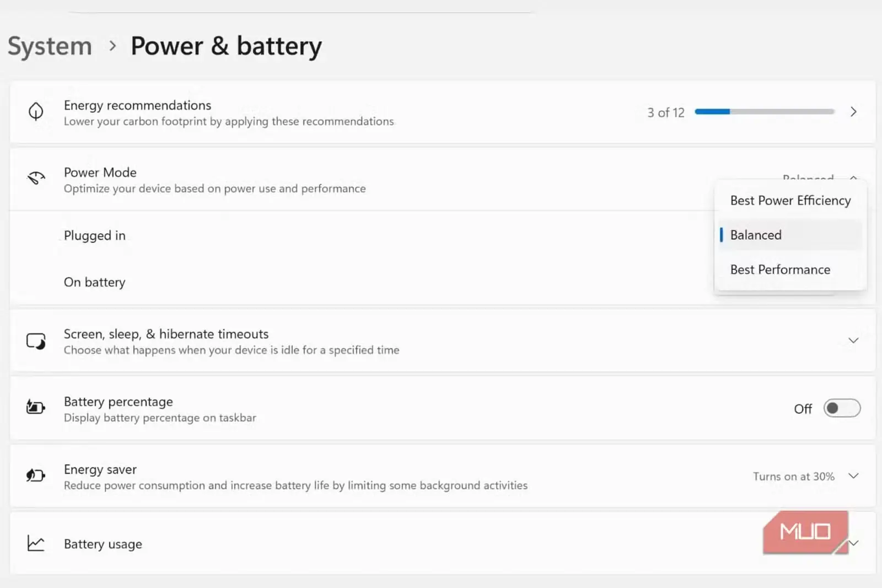Toggle Battery percentage switch on
The image size is (882, 588).
coord(842,408)
